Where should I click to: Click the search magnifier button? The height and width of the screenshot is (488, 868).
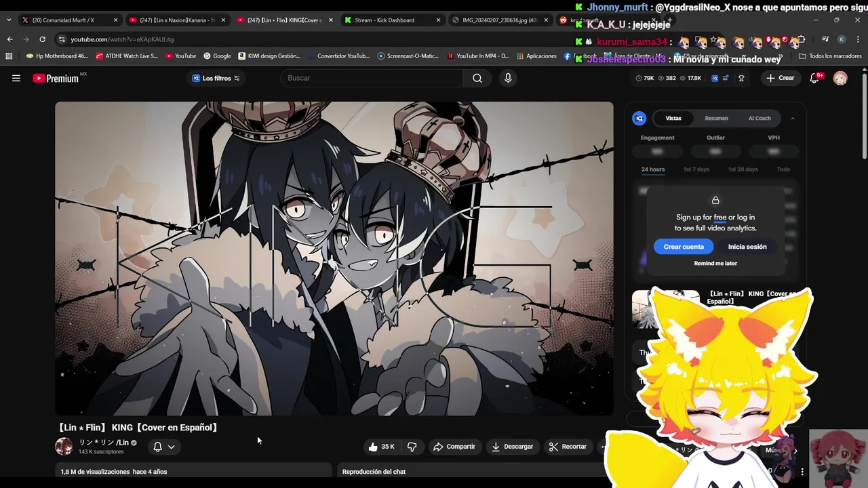[477, 78]
